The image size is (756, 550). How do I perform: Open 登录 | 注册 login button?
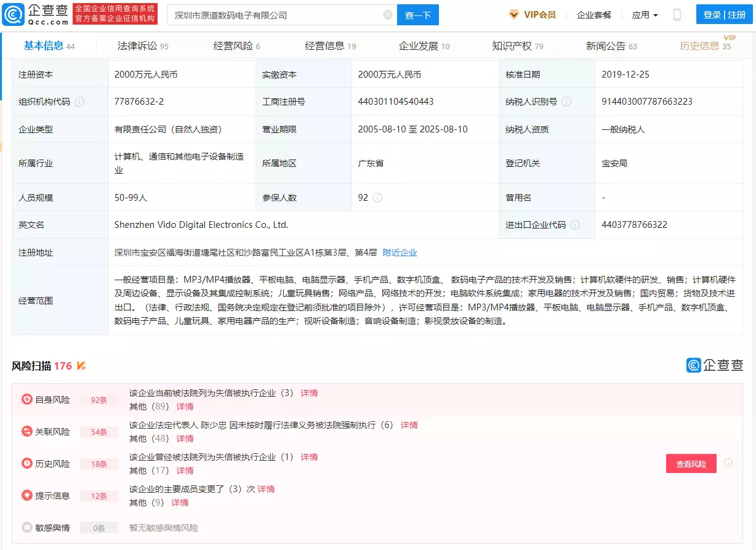point(725,15)
